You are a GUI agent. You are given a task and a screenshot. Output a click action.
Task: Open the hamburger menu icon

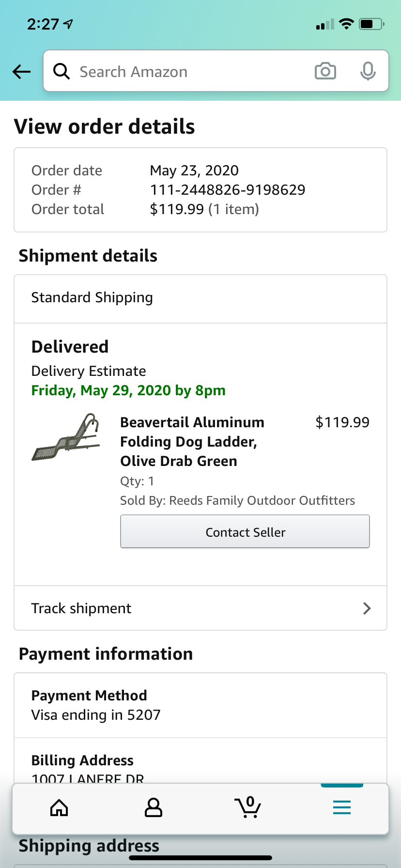click(x=342, y=807)
